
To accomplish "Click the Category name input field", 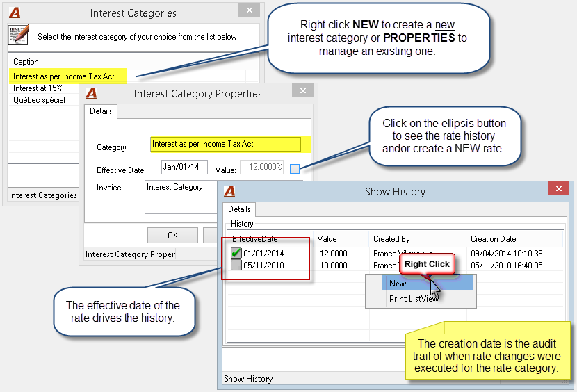I will (x=225, y=144).
